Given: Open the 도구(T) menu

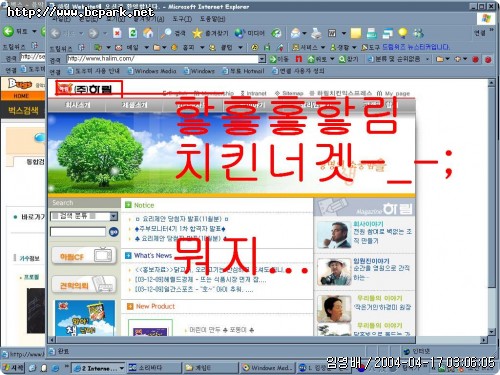Looking at the screenshot, I should [x=182, y=19].
